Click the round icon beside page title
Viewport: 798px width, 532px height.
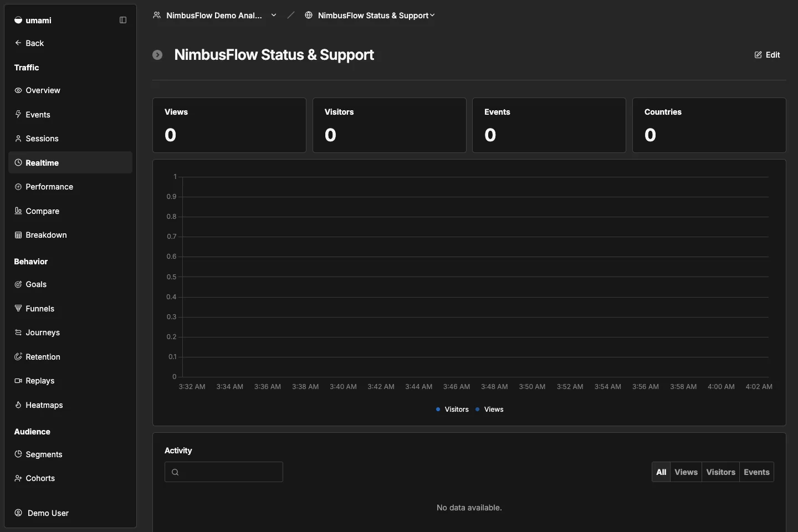click(157, 55)
